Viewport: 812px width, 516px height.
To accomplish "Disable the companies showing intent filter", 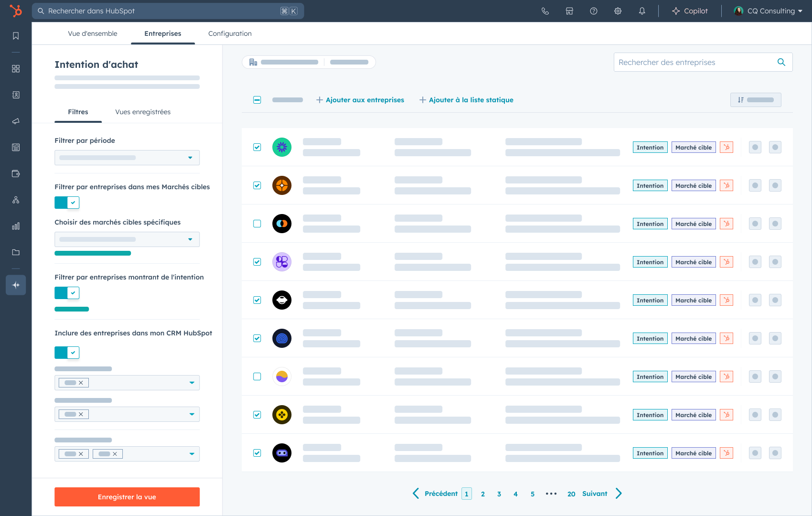I will click(x=67, y=293).
